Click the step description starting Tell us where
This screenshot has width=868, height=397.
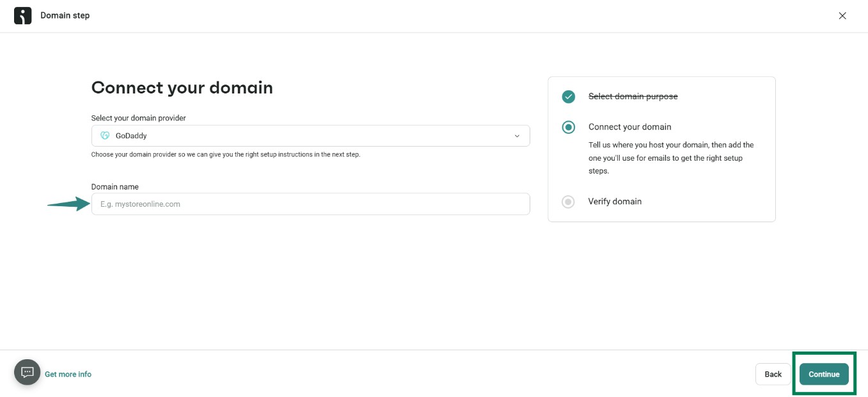(x=671, y=158)
